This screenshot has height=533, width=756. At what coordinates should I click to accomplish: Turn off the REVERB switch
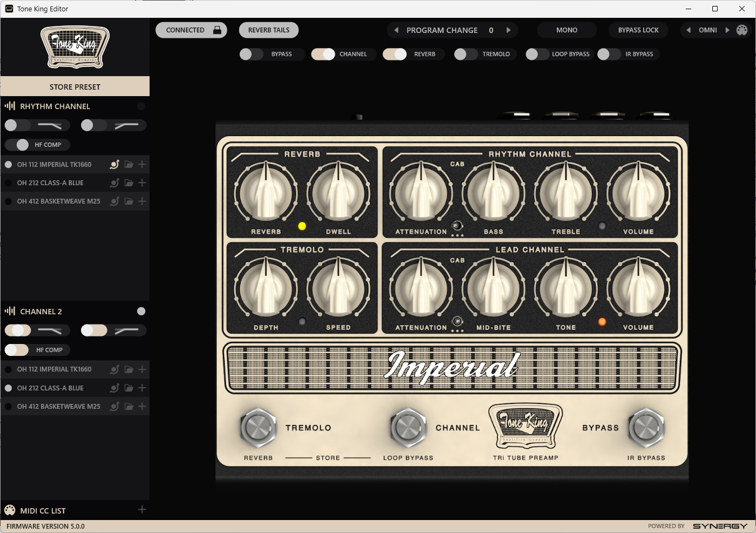395,54
